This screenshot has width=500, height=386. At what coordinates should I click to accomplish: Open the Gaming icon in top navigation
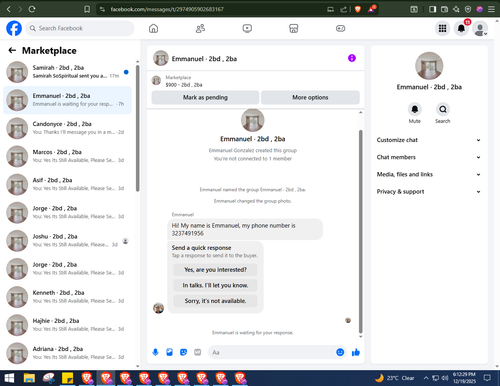click(x=340, y=29)
